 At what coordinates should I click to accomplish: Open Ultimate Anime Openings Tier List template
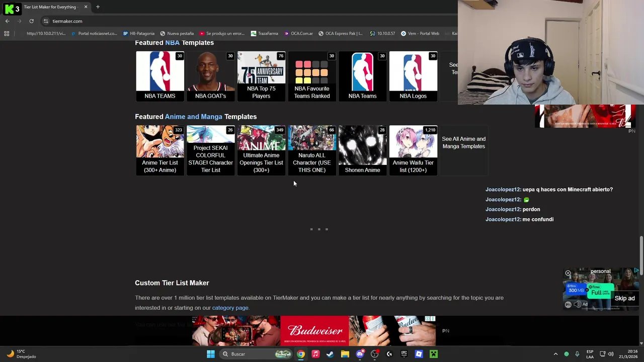pyautogui.click(x=261, y=150)
